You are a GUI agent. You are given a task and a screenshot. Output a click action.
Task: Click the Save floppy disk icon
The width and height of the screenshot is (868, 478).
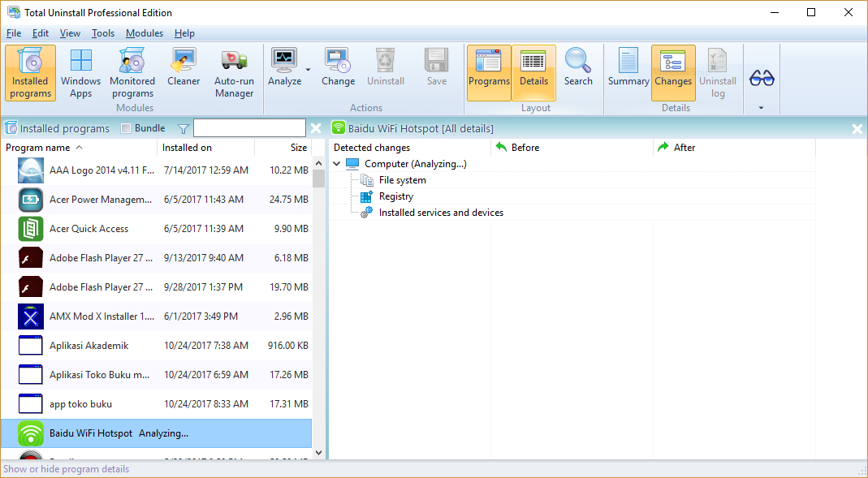click(x=436, y=60)
